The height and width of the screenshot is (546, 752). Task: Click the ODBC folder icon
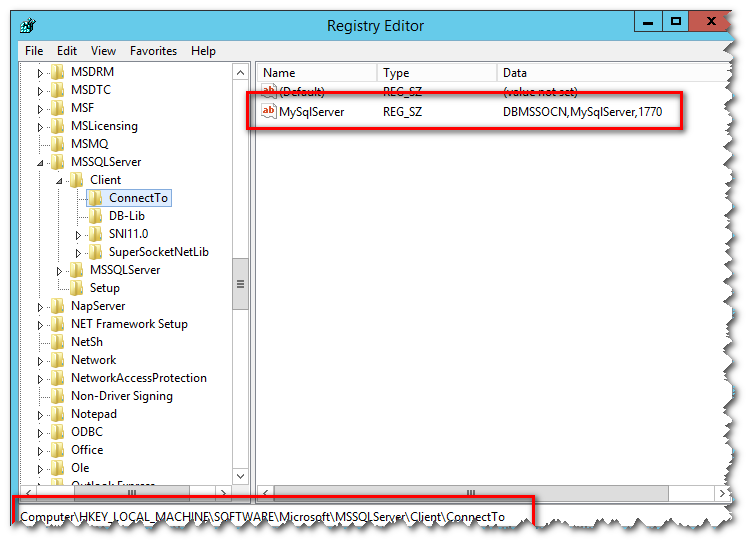pos(58,432)
